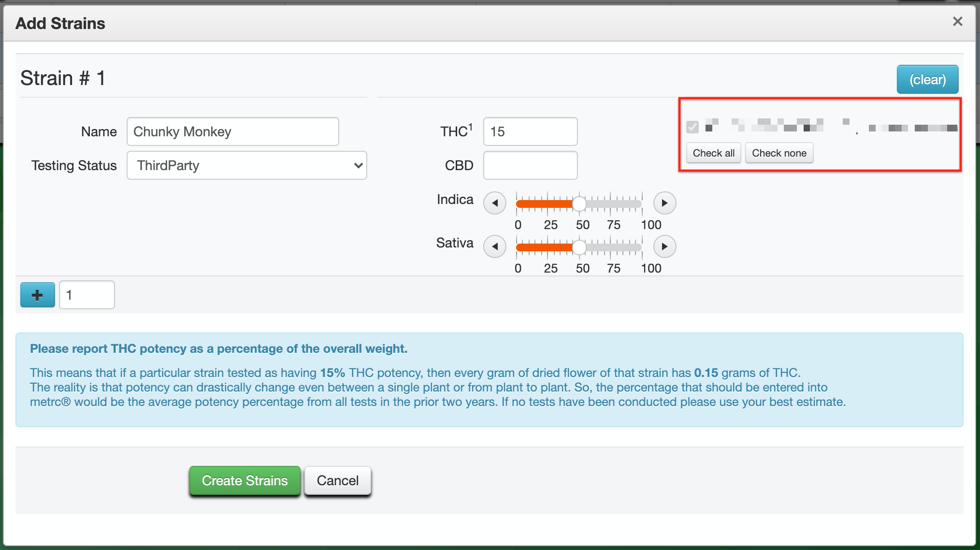980x550 pixels.
Task: Click the Sativa slider handle
Action: click(x=579, y=247)
